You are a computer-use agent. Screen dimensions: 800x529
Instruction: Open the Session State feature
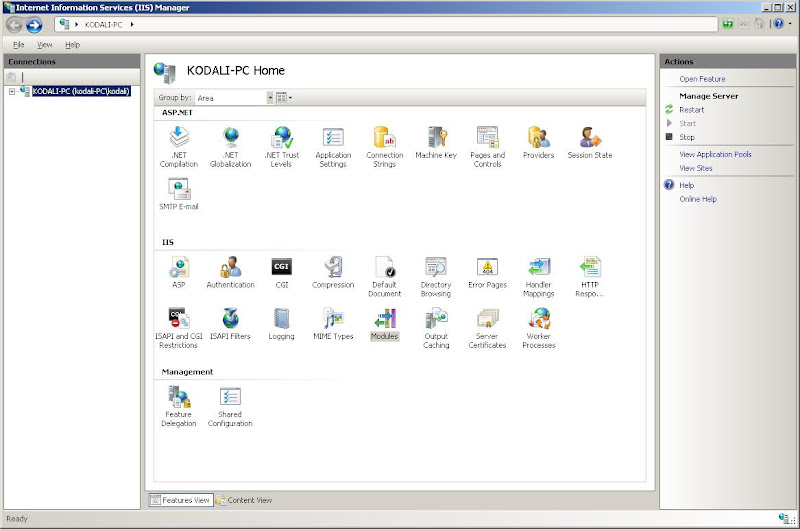[x=590, y=143]
